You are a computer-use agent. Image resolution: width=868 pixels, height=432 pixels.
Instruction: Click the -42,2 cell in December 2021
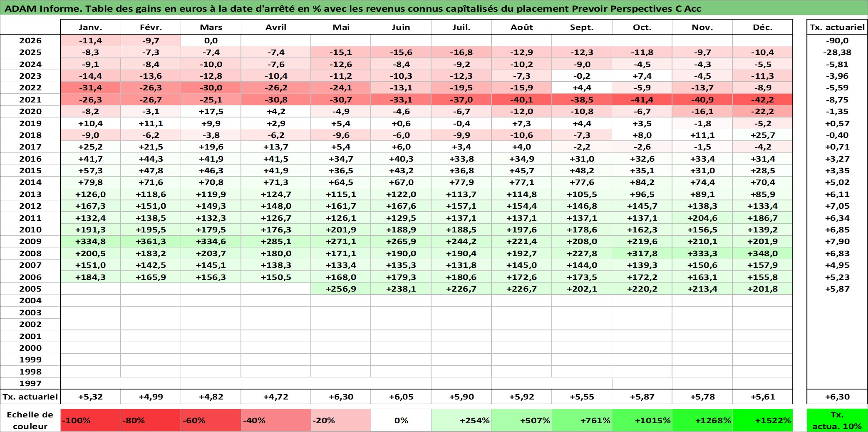[762, 100]
